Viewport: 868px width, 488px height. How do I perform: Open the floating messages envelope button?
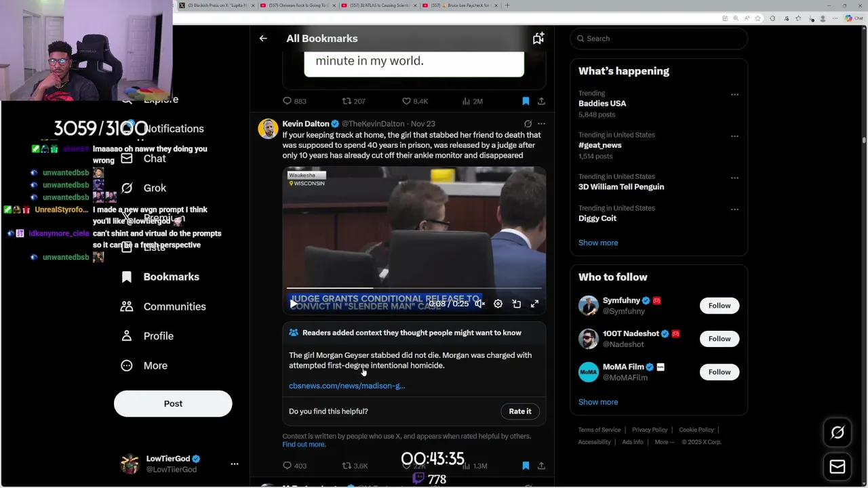coord(837,466)
